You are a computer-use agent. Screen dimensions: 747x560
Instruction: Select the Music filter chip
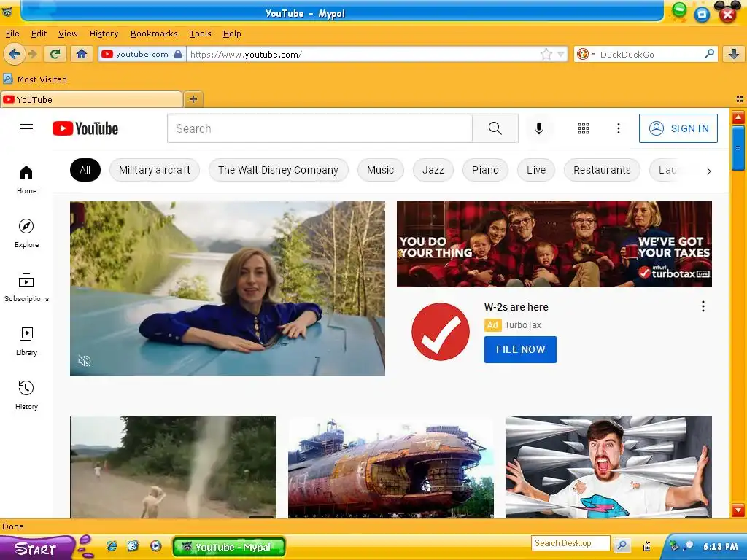[380, 170]
